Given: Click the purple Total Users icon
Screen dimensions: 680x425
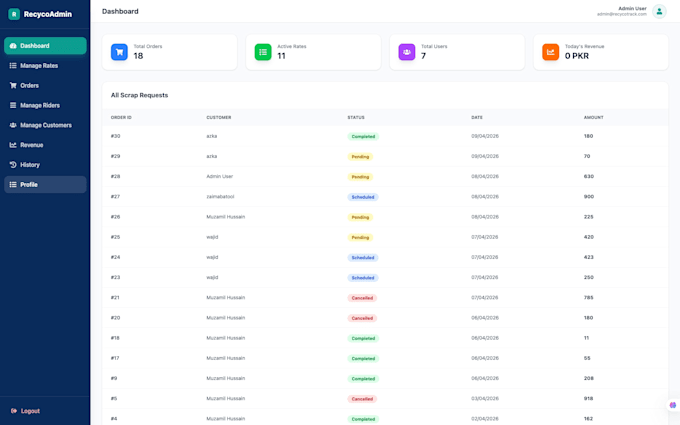Looking at the screenshot, I should (x=407, y=52).
